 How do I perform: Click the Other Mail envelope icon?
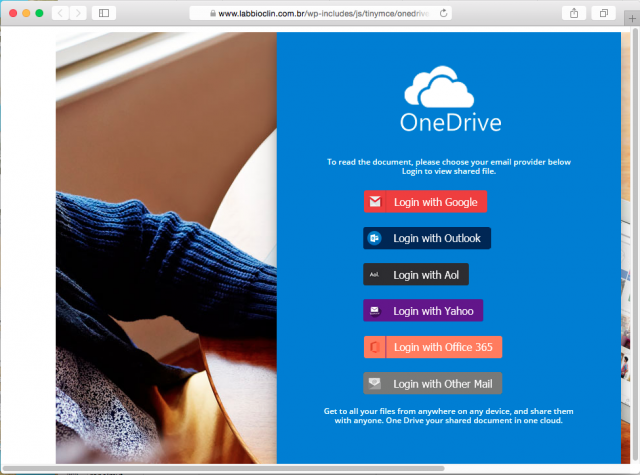click(374, 383)
